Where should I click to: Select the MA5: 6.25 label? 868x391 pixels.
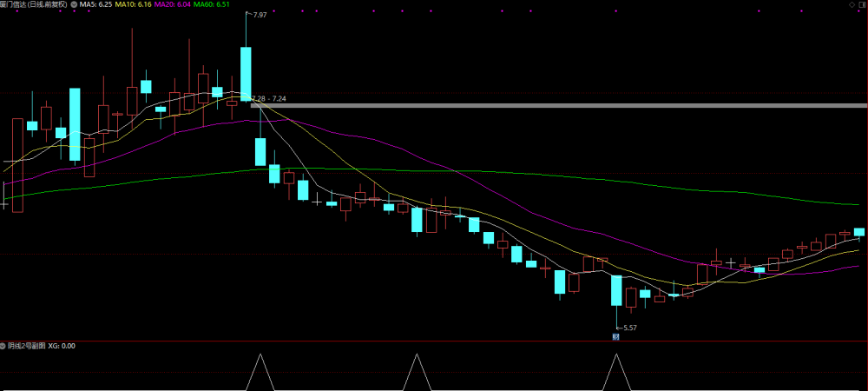point(95,3)
